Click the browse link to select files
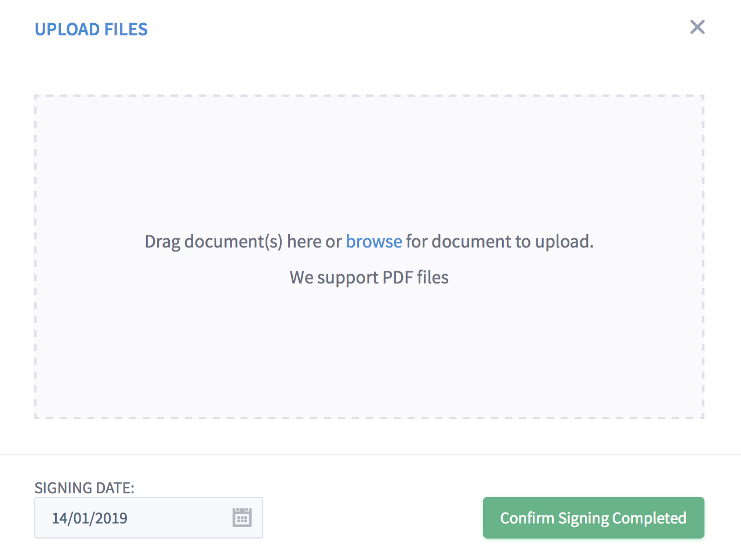Viewport: 741px width, 560px height. [374, 241]
